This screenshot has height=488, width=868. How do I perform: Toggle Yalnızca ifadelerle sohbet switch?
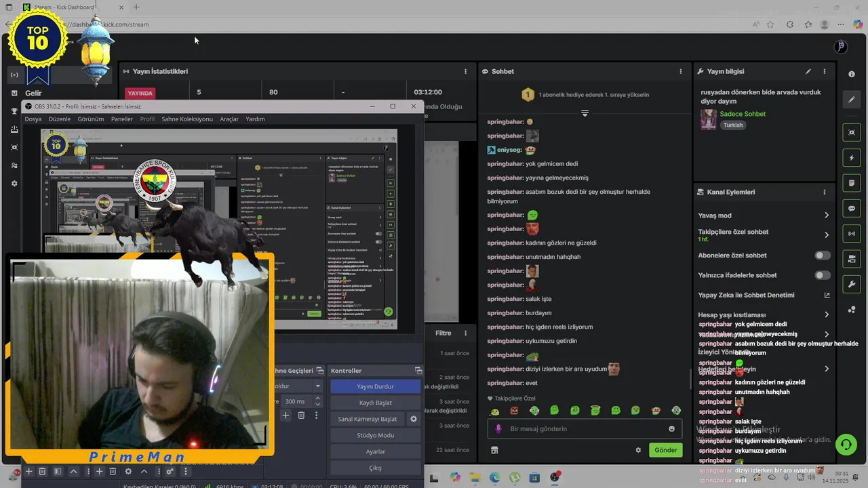[x=822, y=275]
